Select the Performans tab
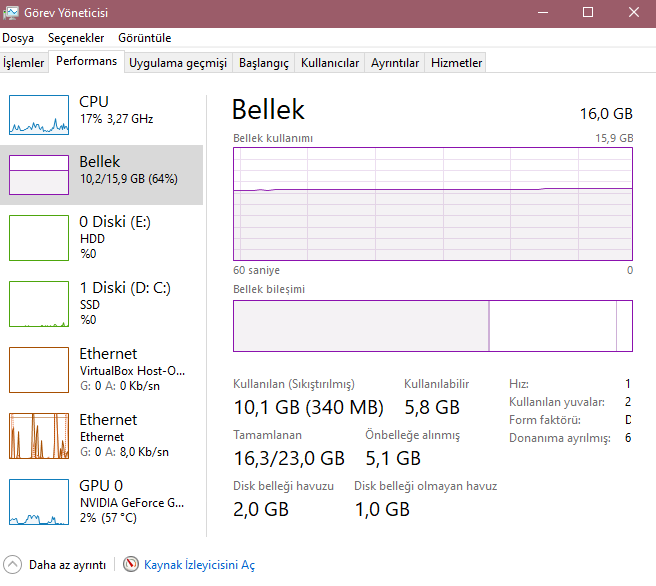656x586 pixels. point(87,61)
